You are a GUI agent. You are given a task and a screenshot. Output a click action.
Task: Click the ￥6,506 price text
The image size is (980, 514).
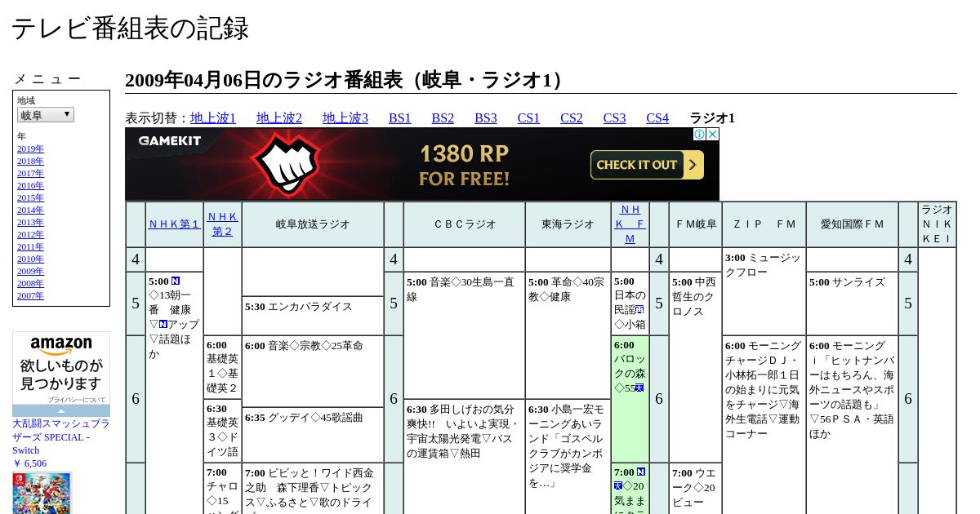(x=29, y=463)
